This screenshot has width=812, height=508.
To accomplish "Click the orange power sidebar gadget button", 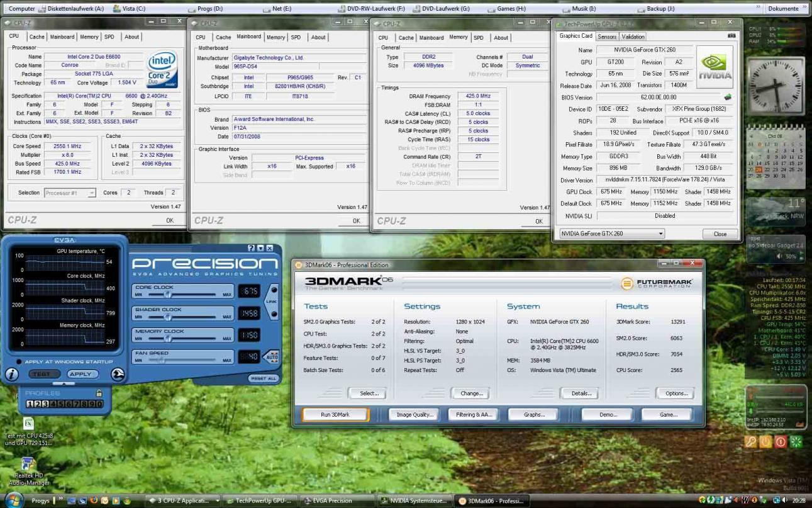I will (x=765, y=442).
